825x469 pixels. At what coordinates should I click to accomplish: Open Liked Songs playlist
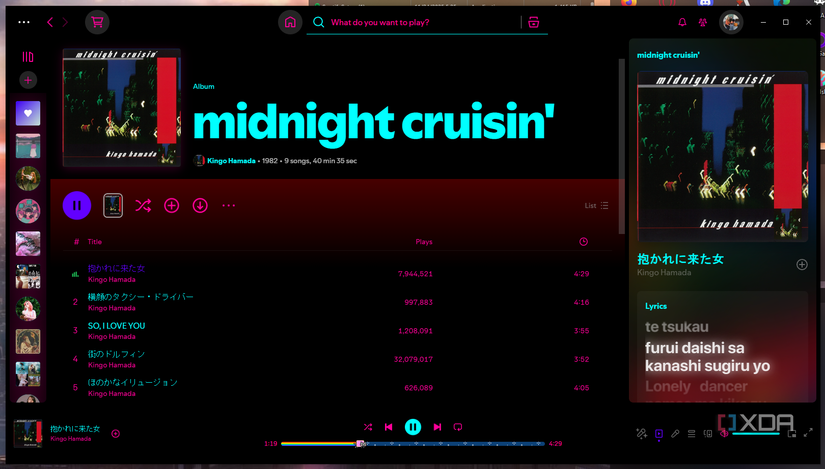tap(28, 113)
